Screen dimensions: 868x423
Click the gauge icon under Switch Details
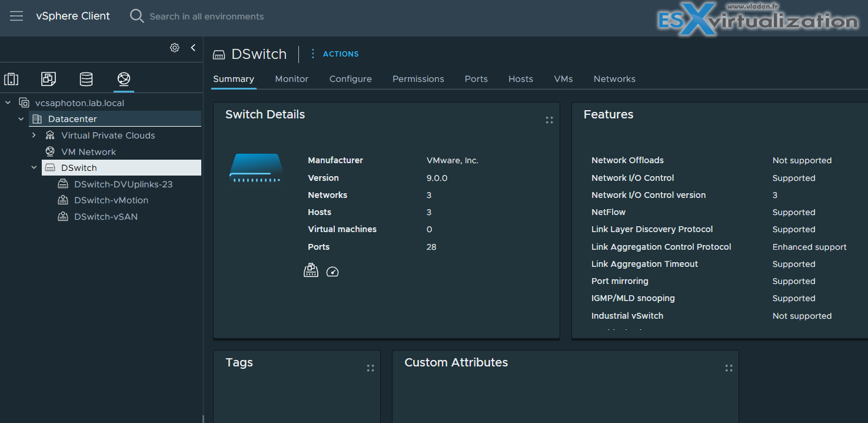tap(332, 272)
